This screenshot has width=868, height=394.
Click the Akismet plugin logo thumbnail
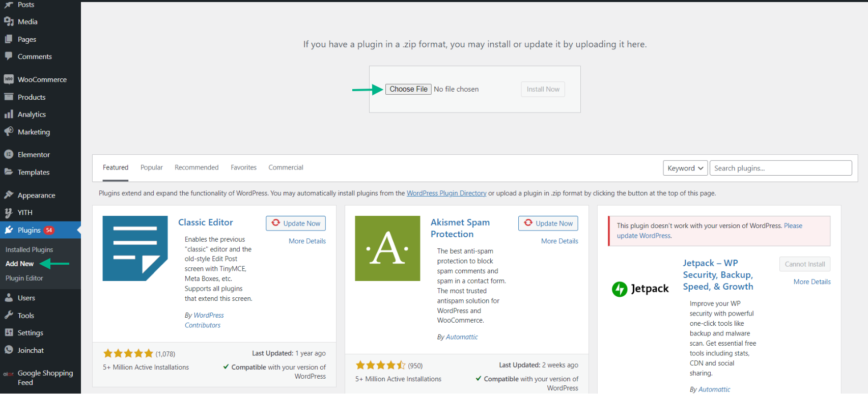(387, 248)
